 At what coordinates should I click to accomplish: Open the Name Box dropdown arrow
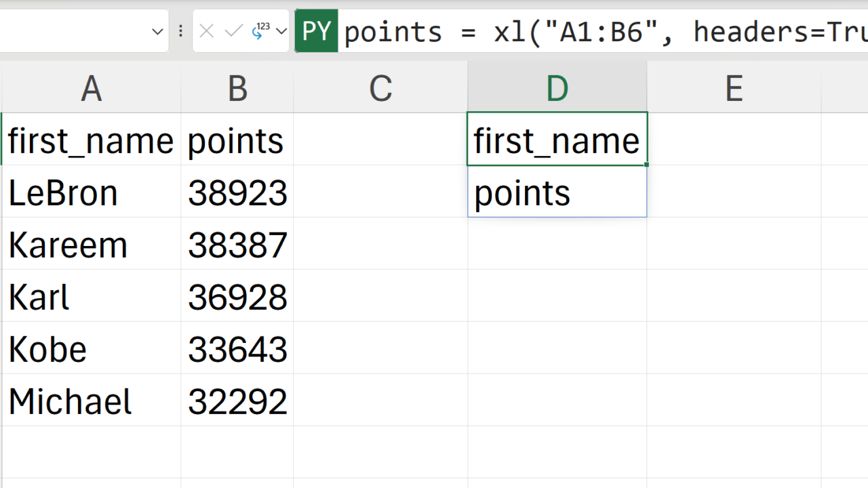[157, 31]
